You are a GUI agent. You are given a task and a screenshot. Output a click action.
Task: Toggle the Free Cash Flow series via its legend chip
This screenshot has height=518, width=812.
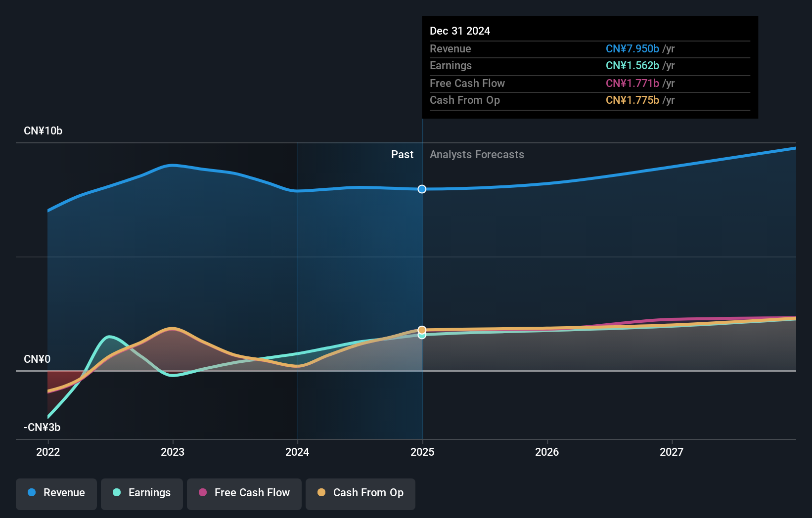pos(244,493)
